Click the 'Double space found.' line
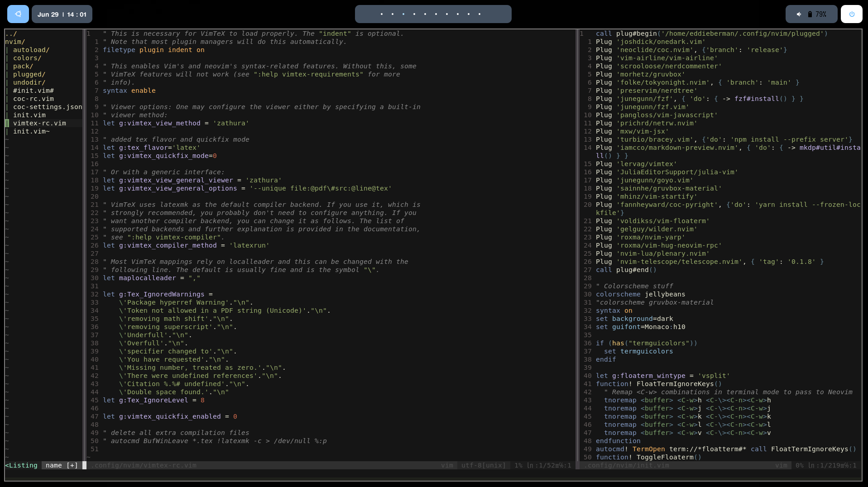 (x=174, y=392)
